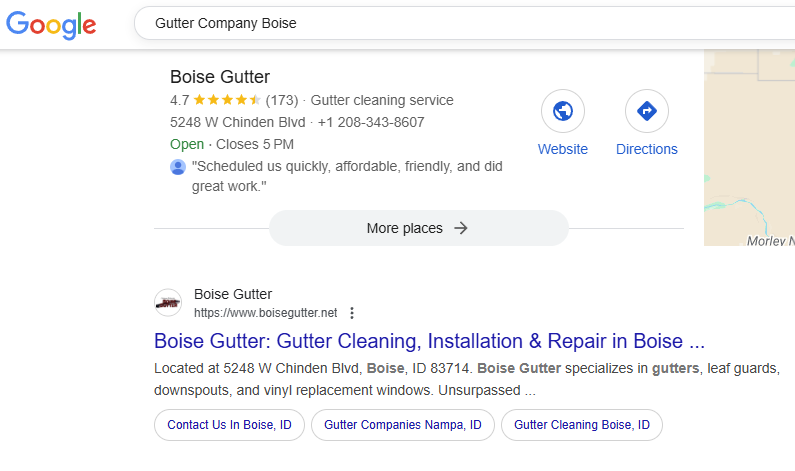
Task: Click the Website link label
Action: 563,149
